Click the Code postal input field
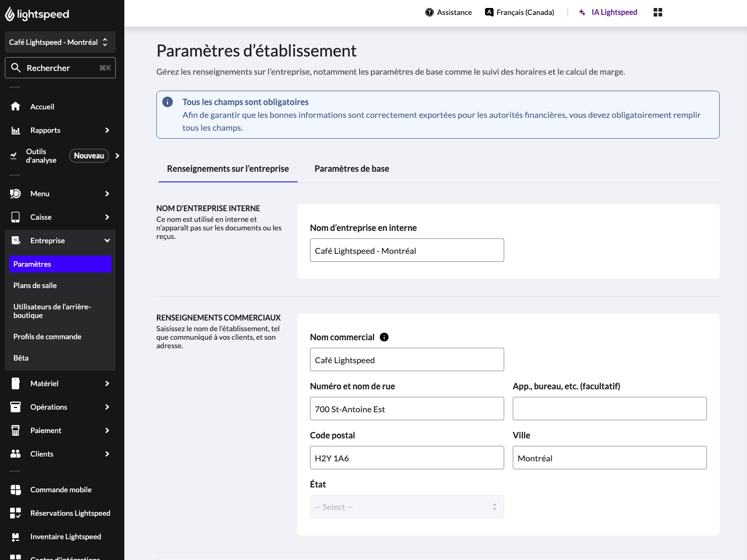This screenshot has height=560, width=747. [x=407, y=458]
